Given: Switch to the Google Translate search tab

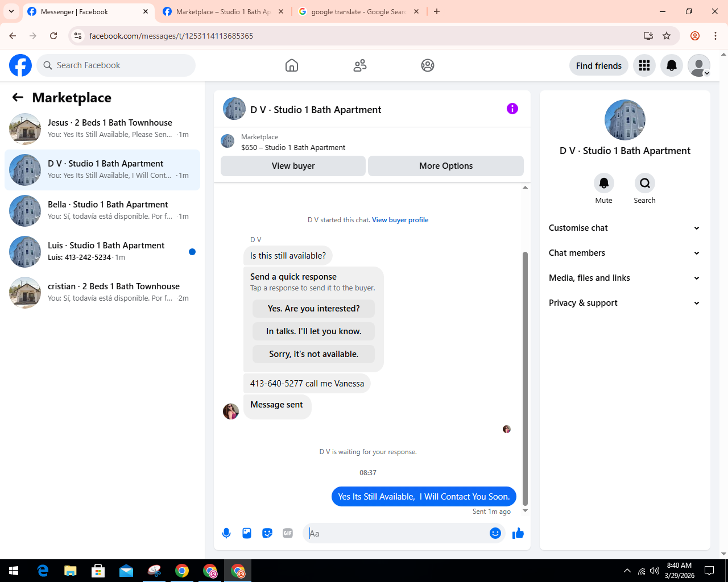Looking at the screenshot, I should point(358,11).
